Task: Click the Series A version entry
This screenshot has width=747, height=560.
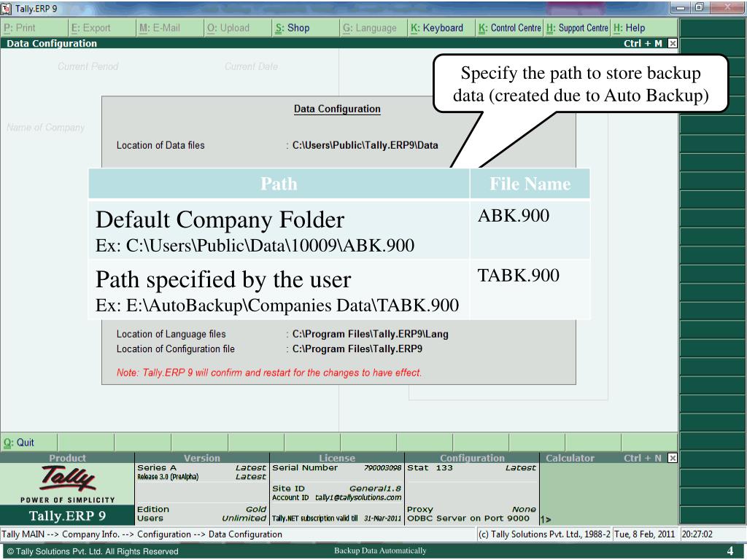Action: click(x=201, y=468)
